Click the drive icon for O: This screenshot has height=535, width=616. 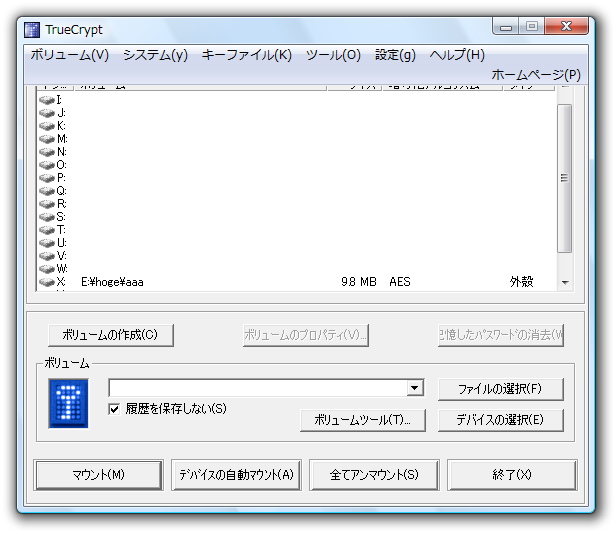(47, 165)
